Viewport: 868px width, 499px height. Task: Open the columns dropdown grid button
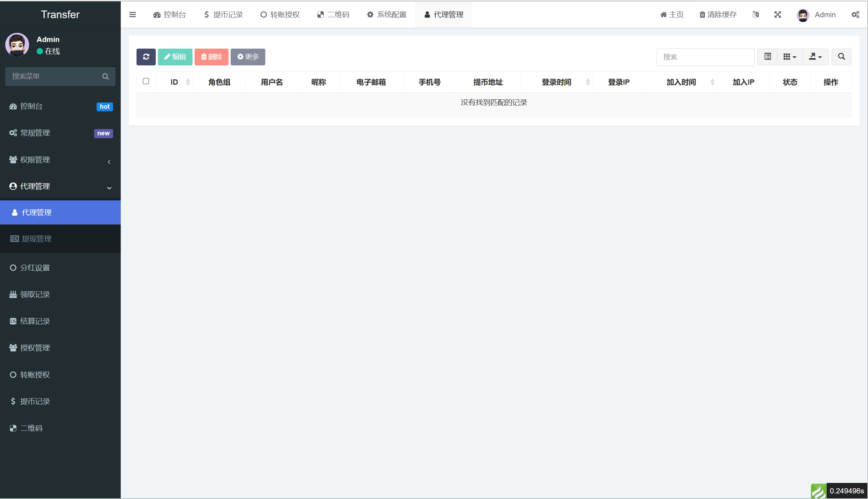click(790, 57)
